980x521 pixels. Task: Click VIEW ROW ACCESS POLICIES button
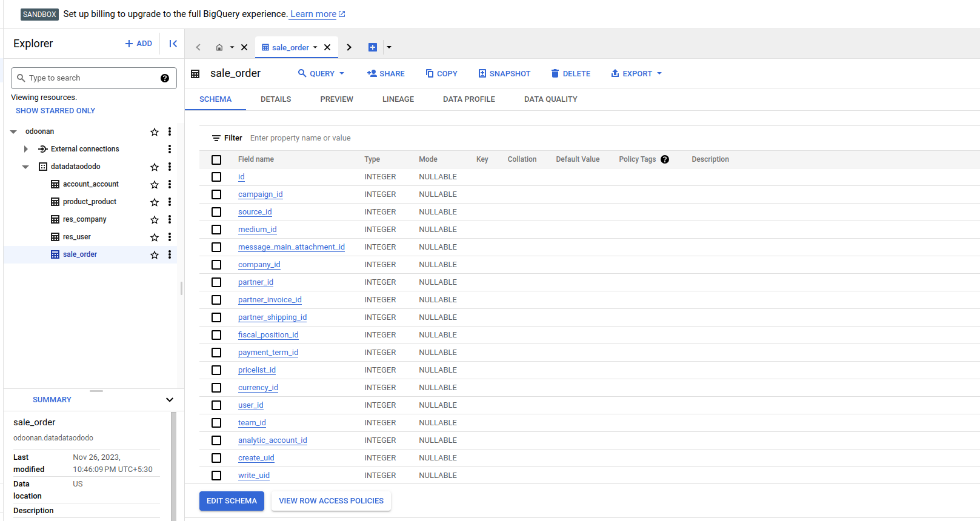click(x=331, y=501)
